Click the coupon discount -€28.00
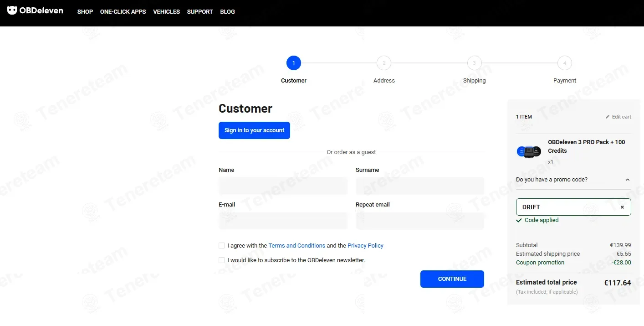The image size is (644, 326). 621,263
